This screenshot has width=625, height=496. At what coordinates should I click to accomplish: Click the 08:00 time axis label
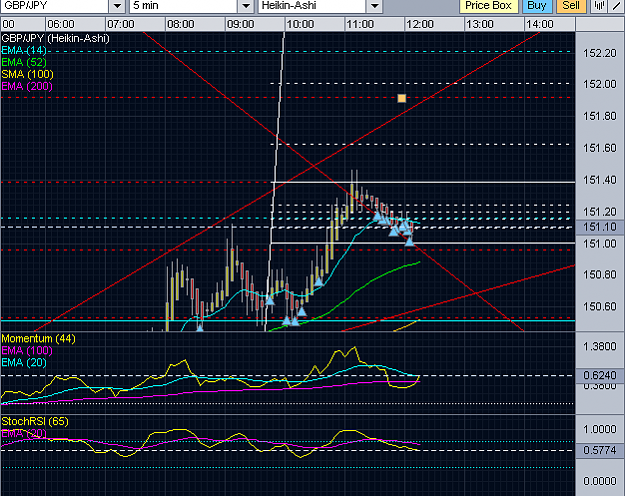[x=181, y=24]
